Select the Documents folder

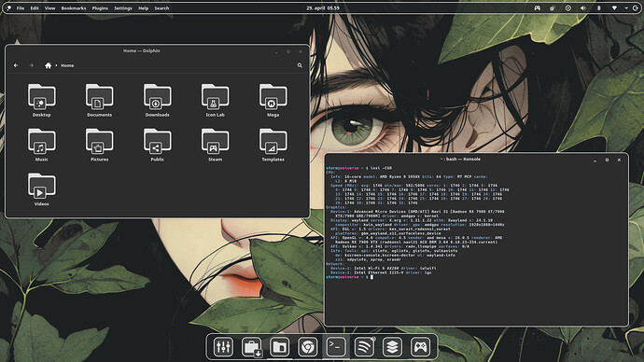pos(99,101)
